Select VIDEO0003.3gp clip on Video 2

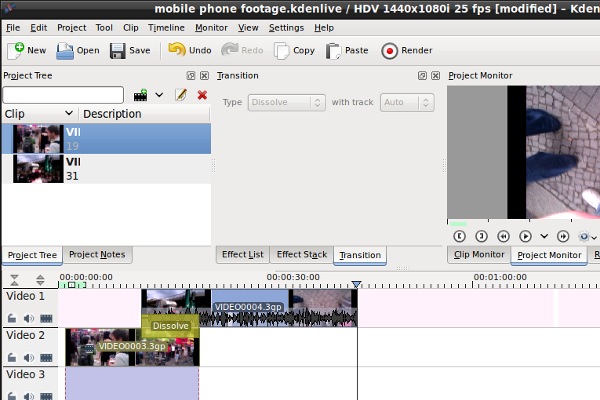(x=132, y=347)
